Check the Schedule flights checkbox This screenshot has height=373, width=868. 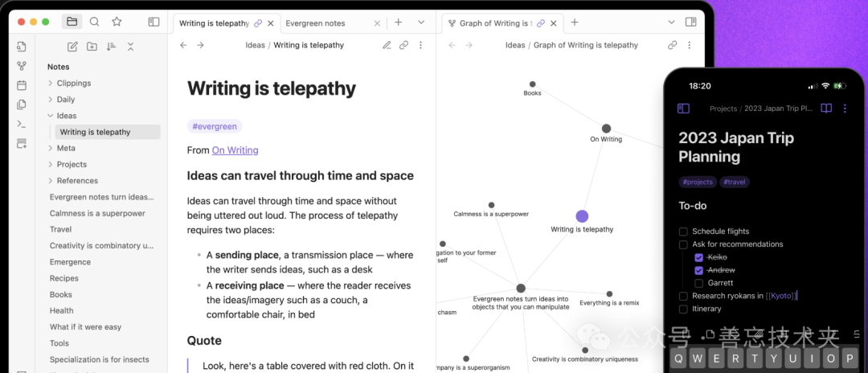pos(684,232)
